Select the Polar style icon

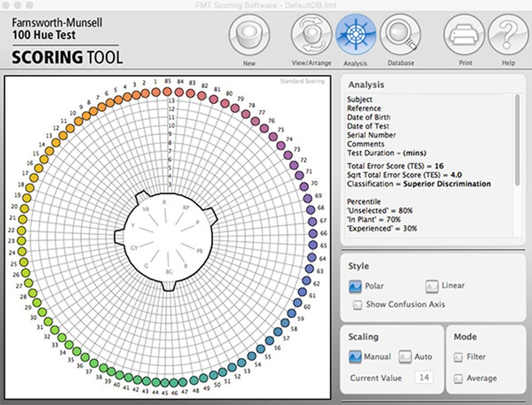355,286
